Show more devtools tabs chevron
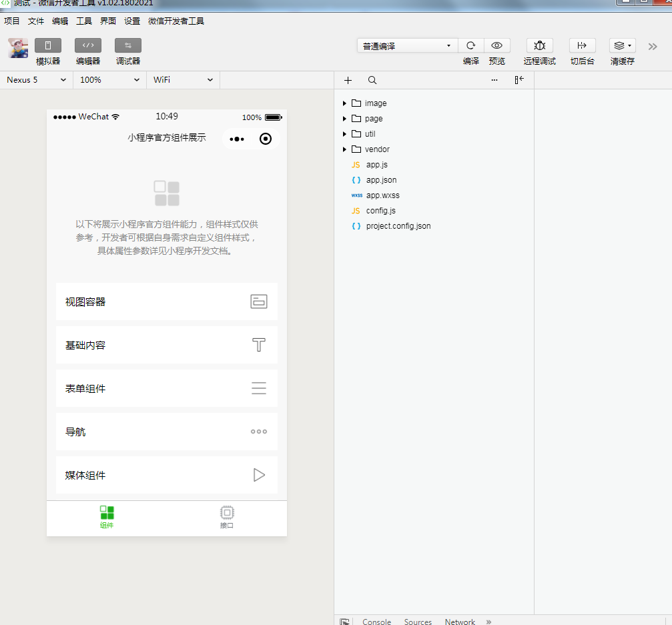 pos(488,622)
